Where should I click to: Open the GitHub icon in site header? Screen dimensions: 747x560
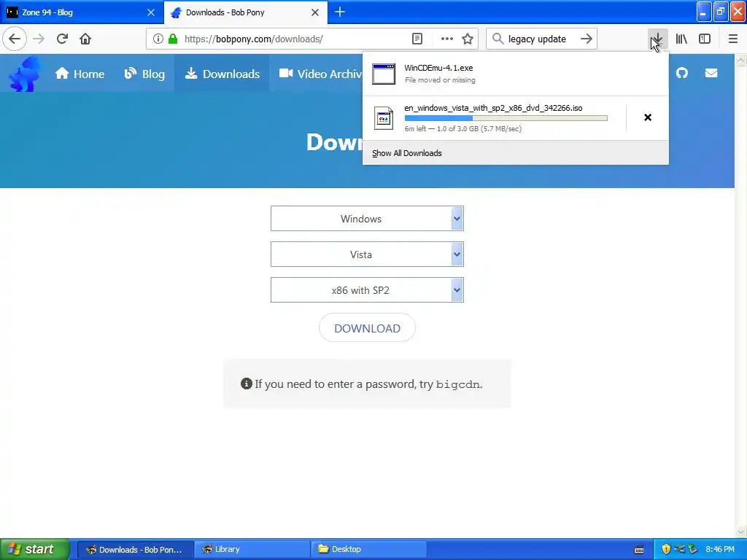[x=682, y=73]
